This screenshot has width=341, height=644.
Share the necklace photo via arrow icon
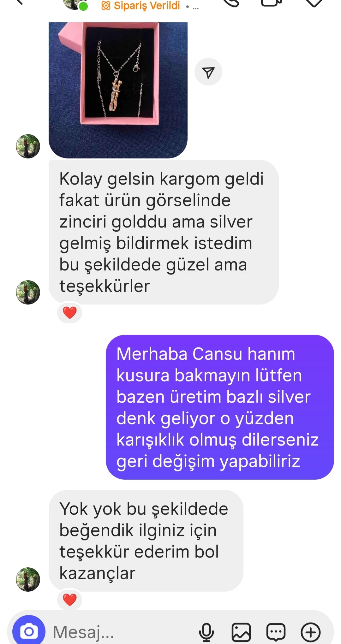[x=208, y=72]
